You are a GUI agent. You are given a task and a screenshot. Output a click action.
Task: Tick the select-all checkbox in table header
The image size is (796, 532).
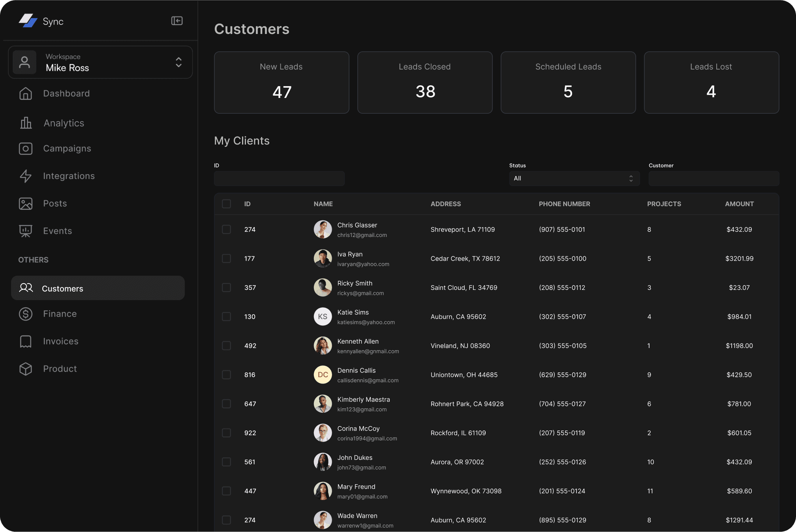tap(226, 204)
